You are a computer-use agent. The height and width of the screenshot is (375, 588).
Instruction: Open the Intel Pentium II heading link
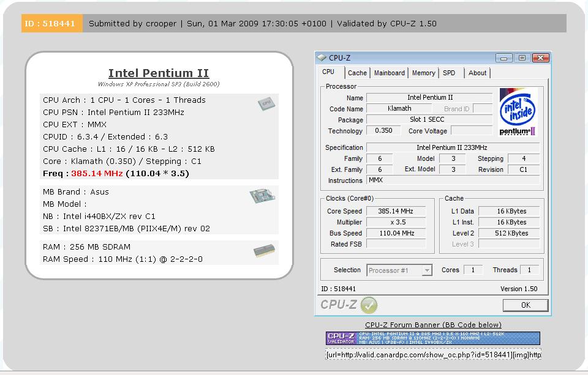(159, 73)
